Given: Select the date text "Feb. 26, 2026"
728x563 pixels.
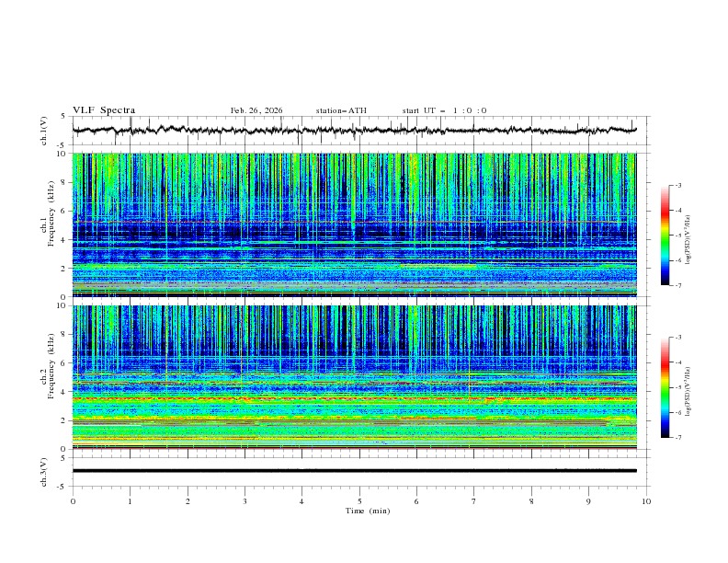Looking at the screenshot, I should (x=256, y=110).
